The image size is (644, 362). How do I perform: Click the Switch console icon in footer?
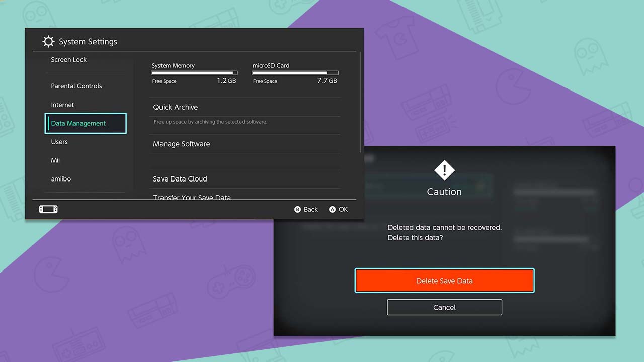48,209
